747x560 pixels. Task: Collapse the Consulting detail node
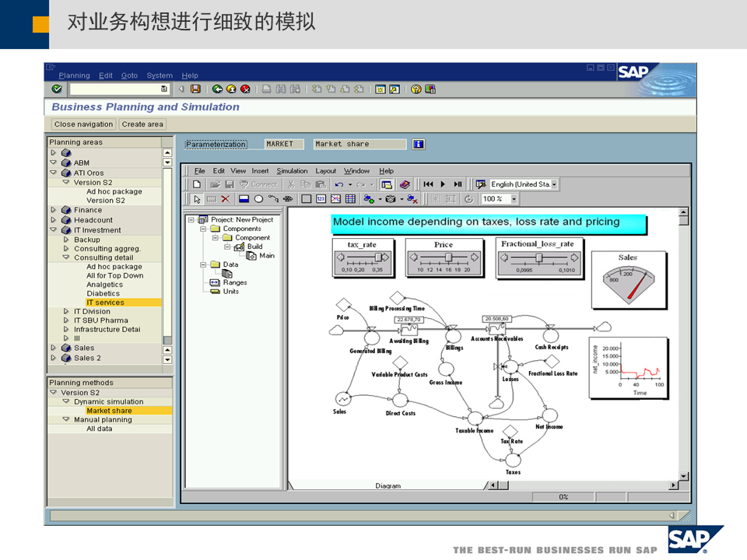pyautogui.click(x=66, y=257)
